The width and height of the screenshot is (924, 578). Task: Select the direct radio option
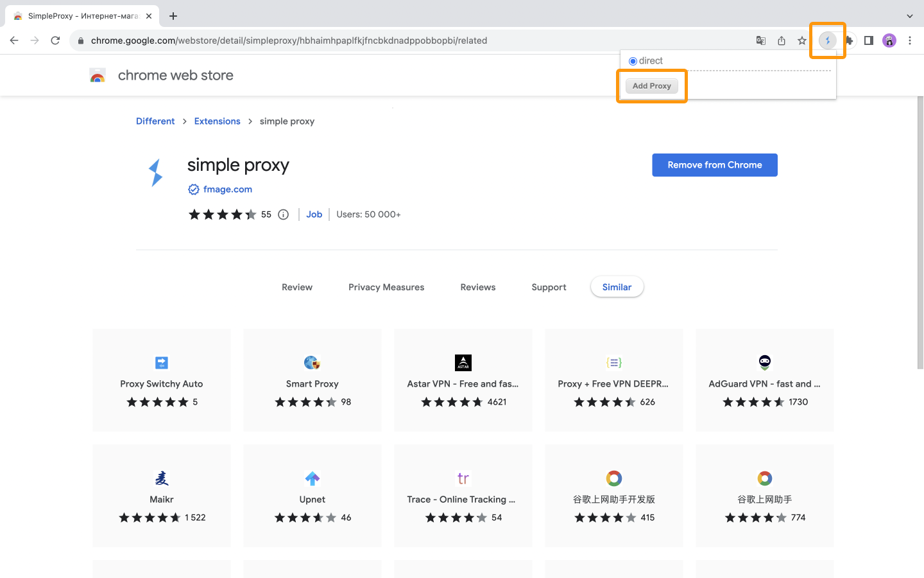tap(633, 61)
